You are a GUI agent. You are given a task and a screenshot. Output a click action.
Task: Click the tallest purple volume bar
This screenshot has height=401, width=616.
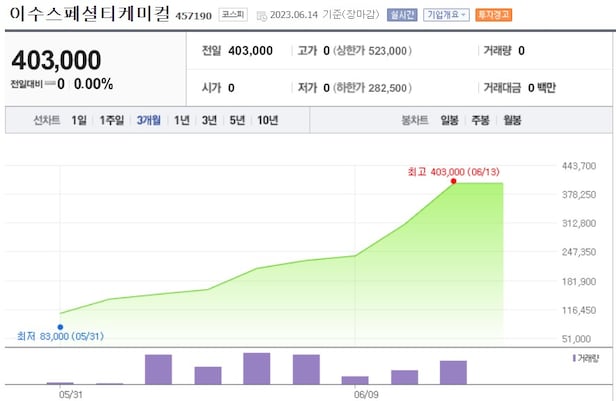tap(257, 368)
